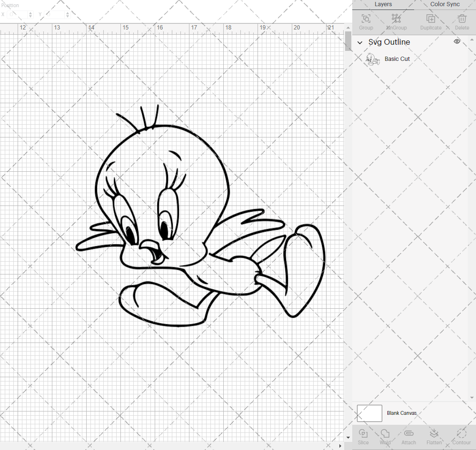The height and width of the screenshot is (450, 476).
Task: Click the UnGroup icon
Action: pos(396,19)
